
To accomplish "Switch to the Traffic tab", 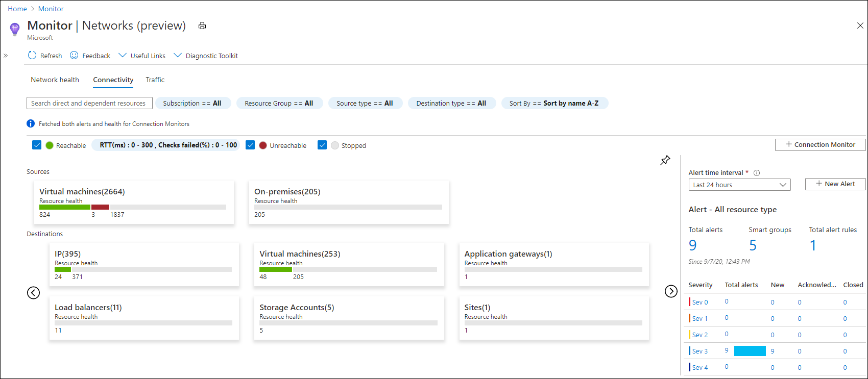I will pyautogui.click(x=155, y=80).
